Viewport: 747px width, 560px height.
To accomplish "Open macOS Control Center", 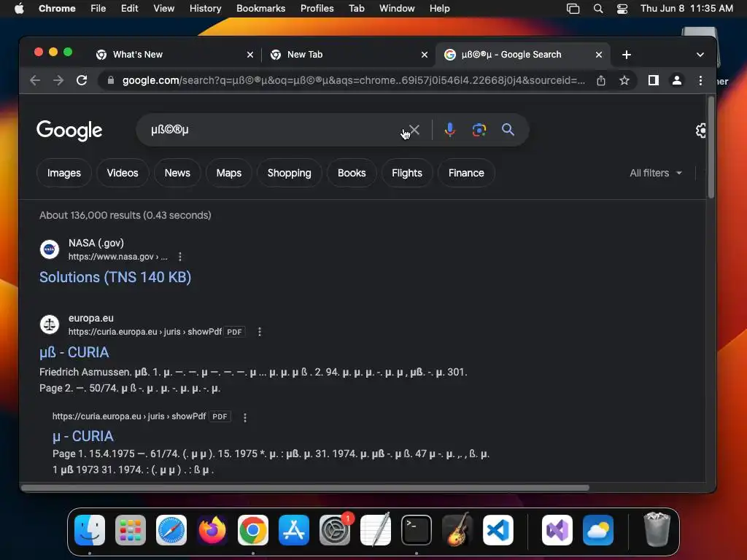I will pos(622,9).
